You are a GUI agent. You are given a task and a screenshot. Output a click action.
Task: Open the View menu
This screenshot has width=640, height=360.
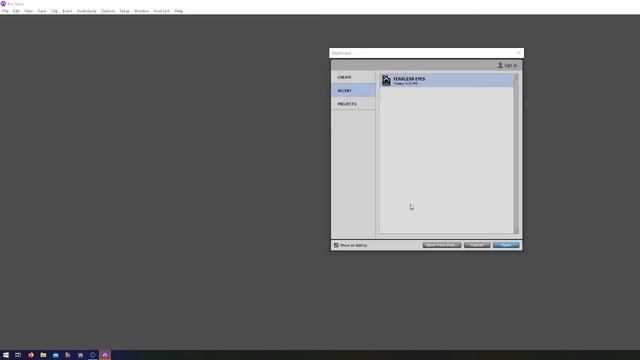click(29, 11)
